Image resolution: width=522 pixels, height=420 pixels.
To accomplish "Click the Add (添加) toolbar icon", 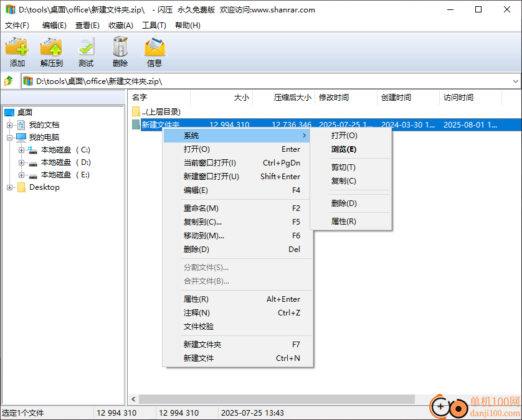I will click(x=17, y=47).
